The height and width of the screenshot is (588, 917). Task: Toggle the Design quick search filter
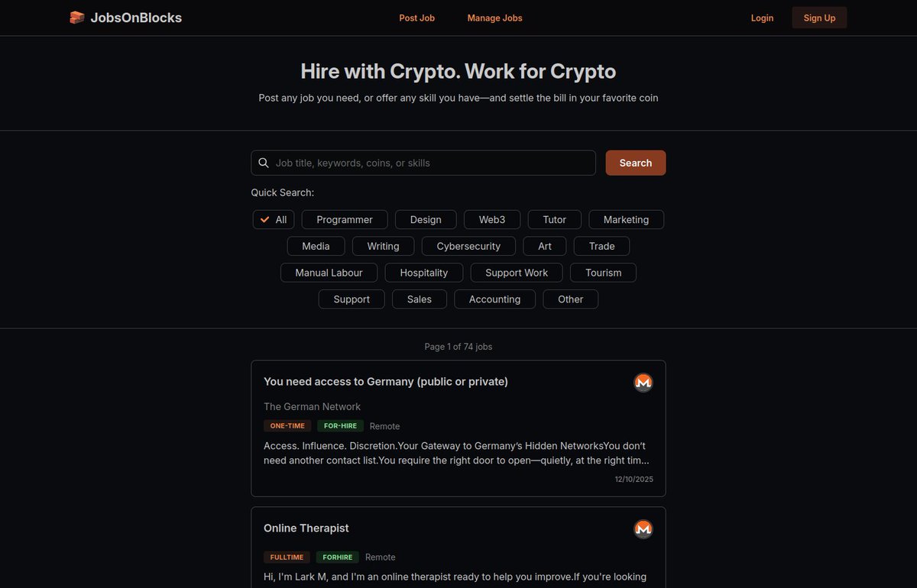pos(426,219)
